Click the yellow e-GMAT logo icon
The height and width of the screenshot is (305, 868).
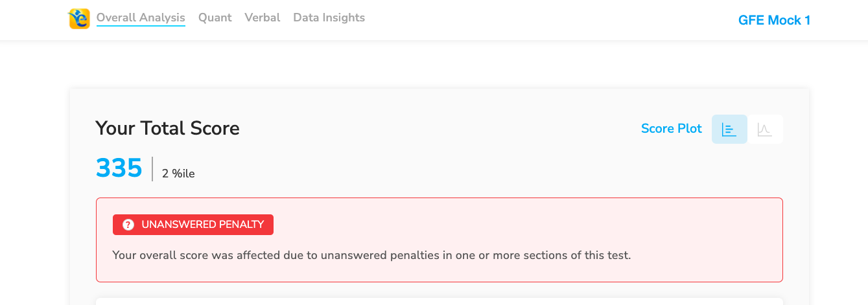79,19
